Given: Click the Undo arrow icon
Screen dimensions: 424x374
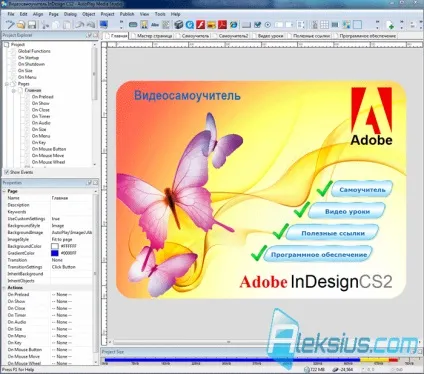Looking at the screenshot, I should tap(79, 25).
